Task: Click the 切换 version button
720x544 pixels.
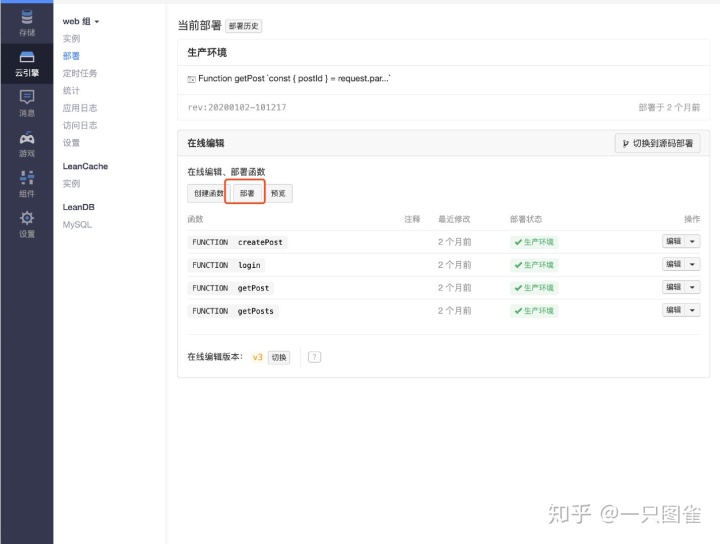Action: tap(279, 357)
